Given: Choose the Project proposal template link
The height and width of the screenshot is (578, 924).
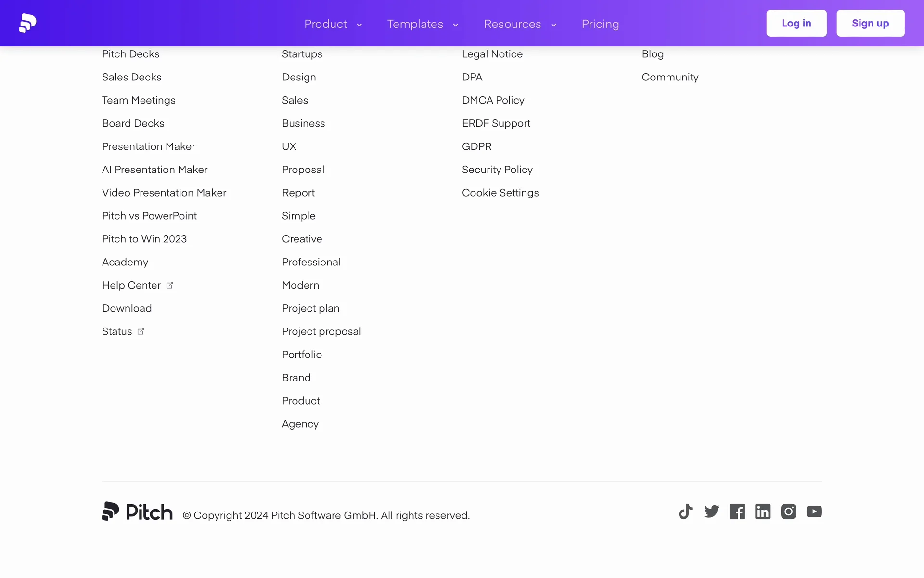Looking at the screenshot, I should (x=321, y=331).
